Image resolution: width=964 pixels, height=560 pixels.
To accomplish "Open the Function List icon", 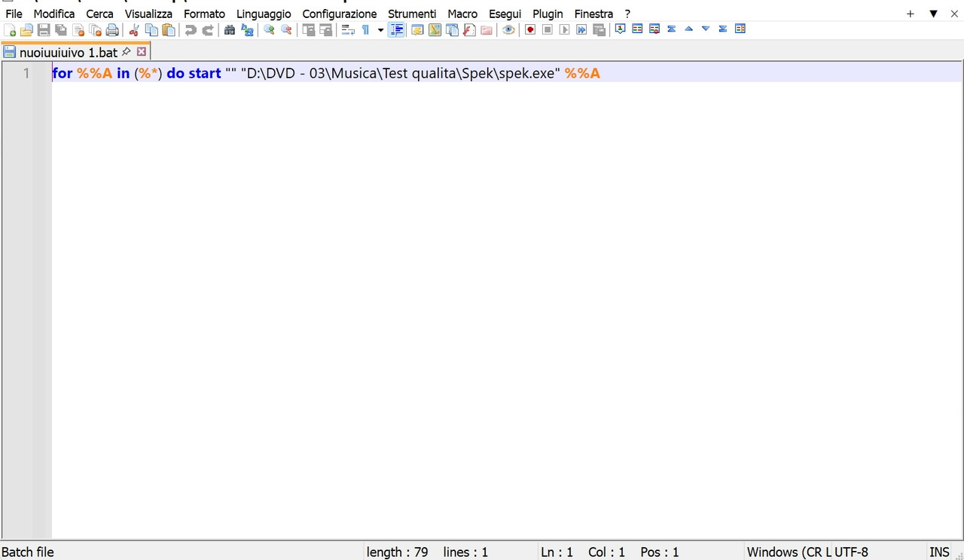I will coord(469,30).
